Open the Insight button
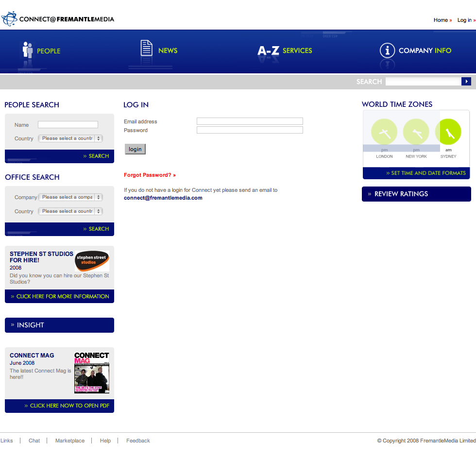Screen dimensions: 476x459 59,325
